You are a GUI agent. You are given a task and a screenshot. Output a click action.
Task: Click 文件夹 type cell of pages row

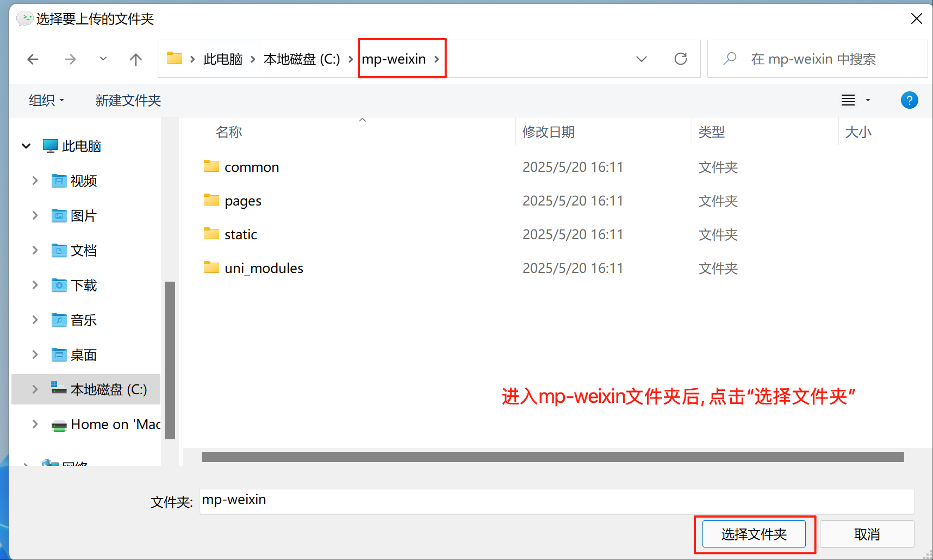coord(718,201)
